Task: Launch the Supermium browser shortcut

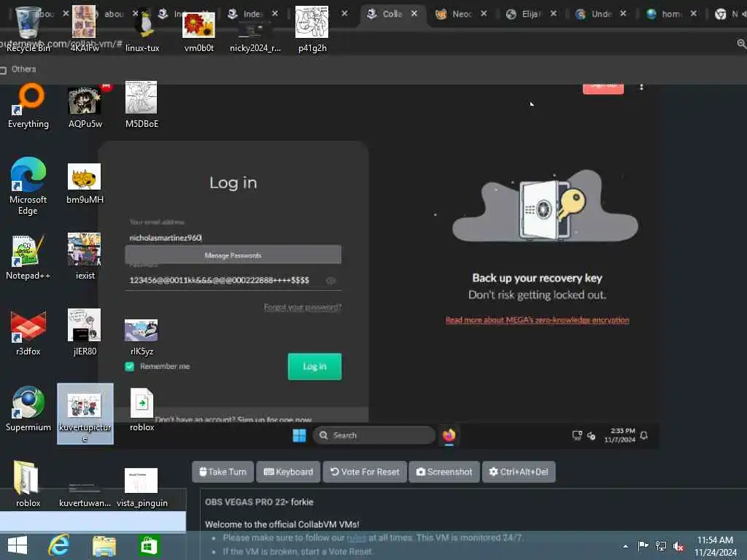Action: pos(28,408)
